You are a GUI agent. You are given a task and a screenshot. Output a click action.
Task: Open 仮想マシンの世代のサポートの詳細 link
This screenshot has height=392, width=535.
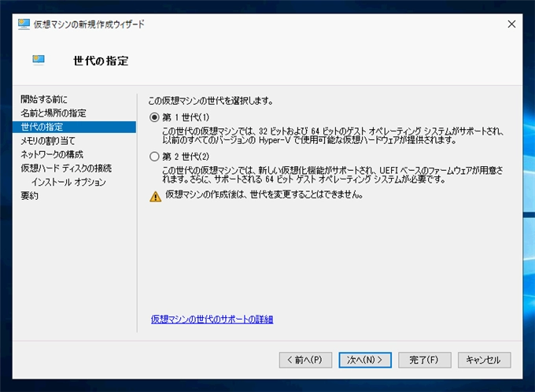[212, 320]
